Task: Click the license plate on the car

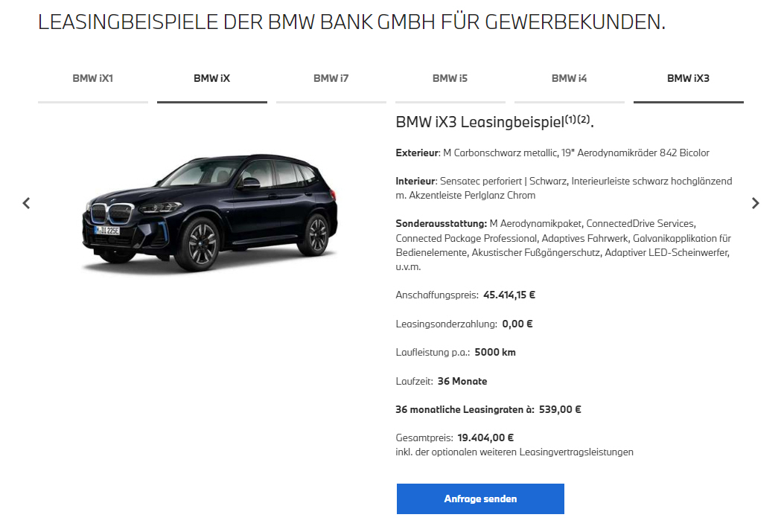Action: pyautogui.click(x=107, y=230)
